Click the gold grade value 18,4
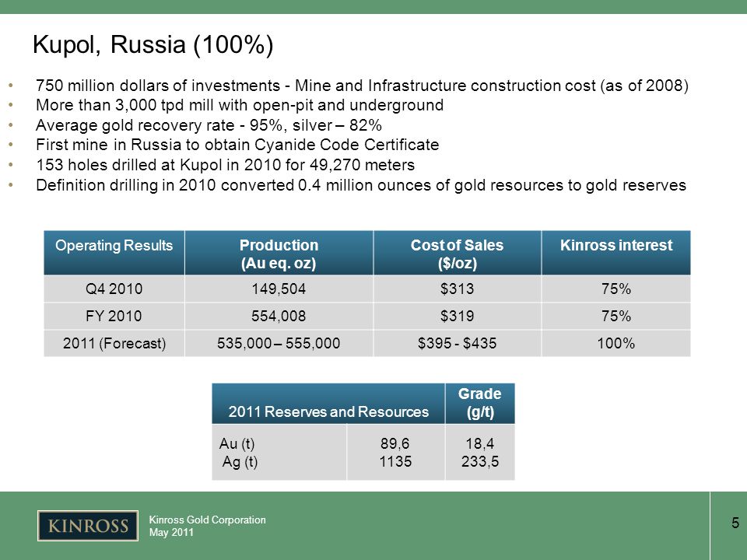Viewport: 747px width, 560px height. click(x=480, y=443)
